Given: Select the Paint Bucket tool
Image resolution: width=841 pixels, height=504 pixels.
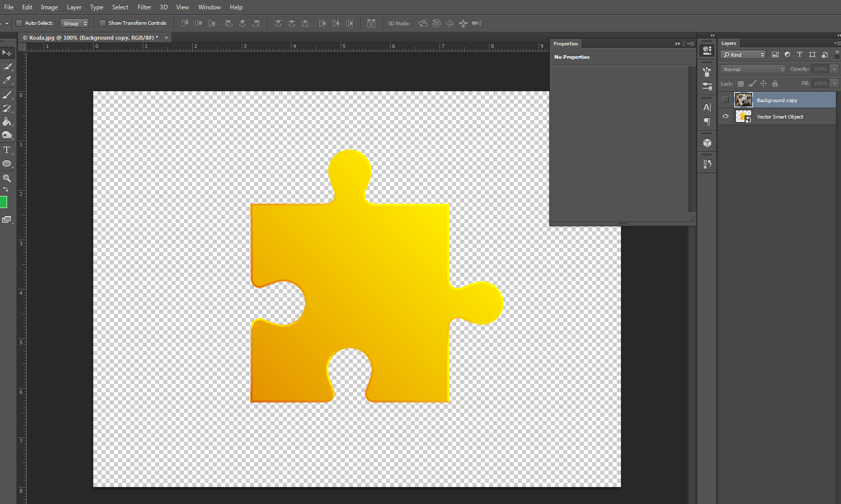Looking at the screenshot, I should pos(7,122).
